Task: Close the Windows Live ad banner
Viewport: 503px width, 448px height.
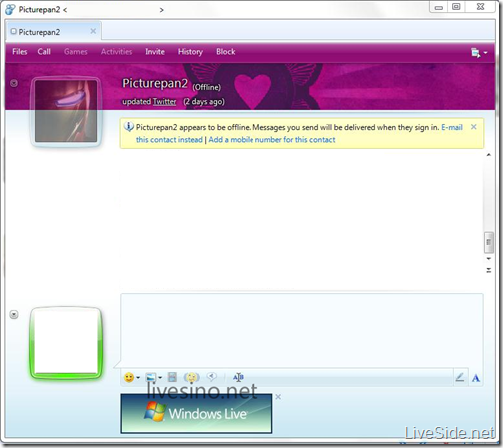Action: coord(278,397)
